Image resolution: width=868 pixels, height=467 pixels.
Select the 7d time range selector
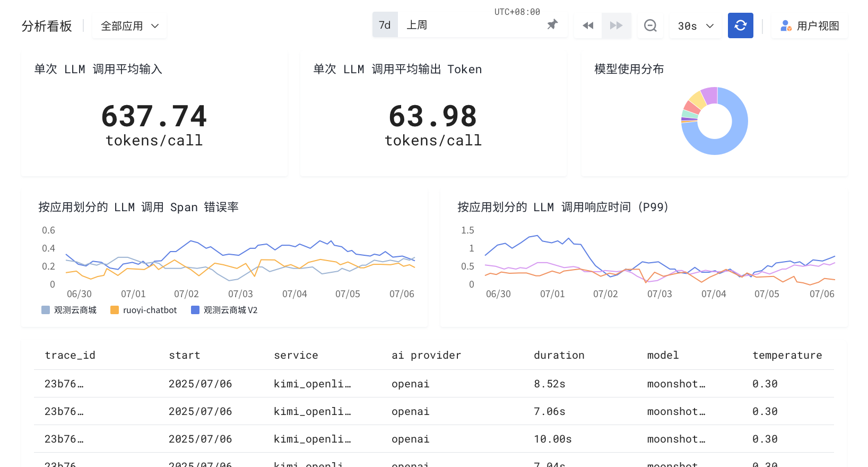tap(385, 25)
